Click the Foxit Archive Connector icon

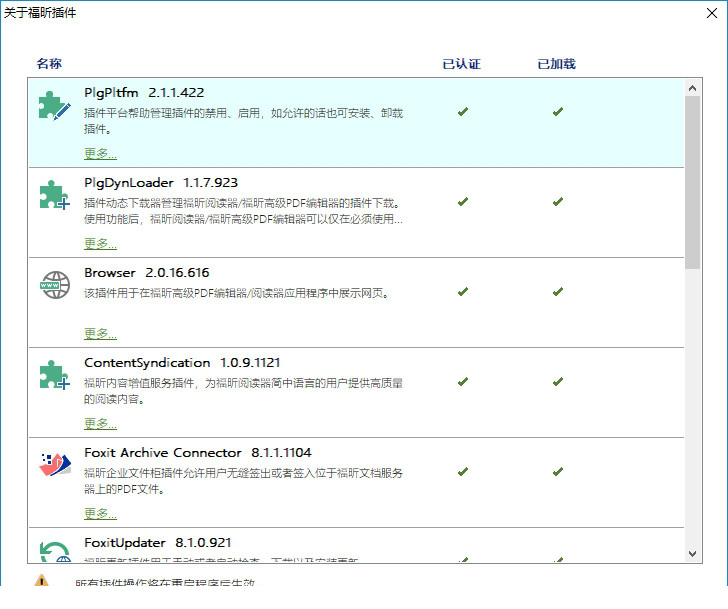click(x=55, y=465)
